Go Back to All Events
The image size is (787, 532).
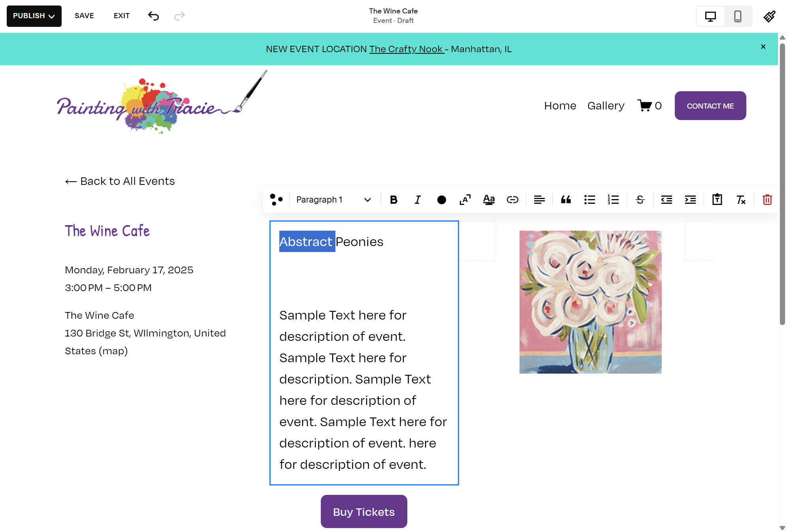click(x=120, y=181)
